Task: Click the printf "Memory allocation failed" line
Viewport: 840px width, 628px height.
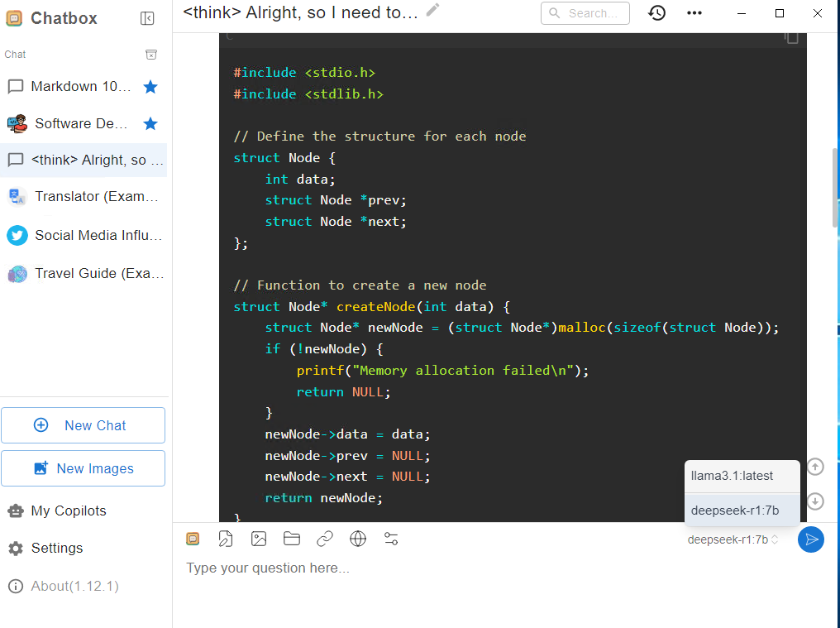Action: pos(442,371)
